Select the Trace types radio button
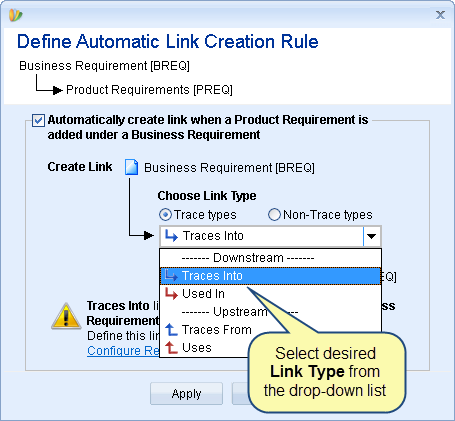 coord(165,215)
